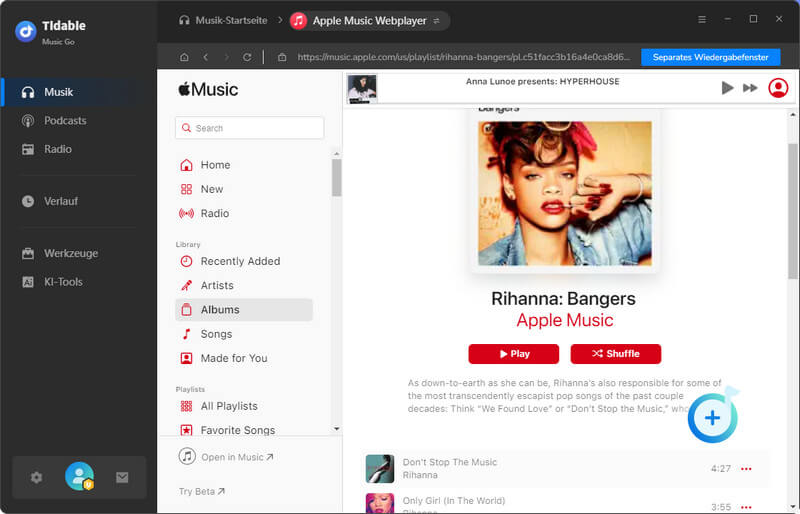Click the URL address field

point(464,57)
